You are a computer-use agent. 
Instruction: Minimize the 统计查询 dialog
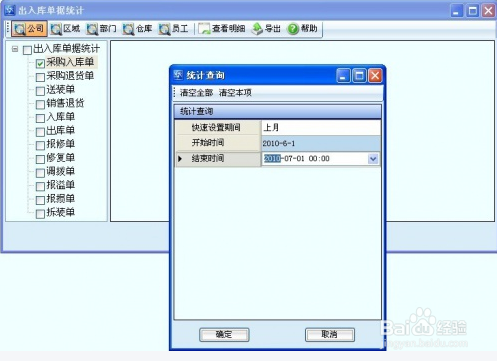click(x=343, y=76)
